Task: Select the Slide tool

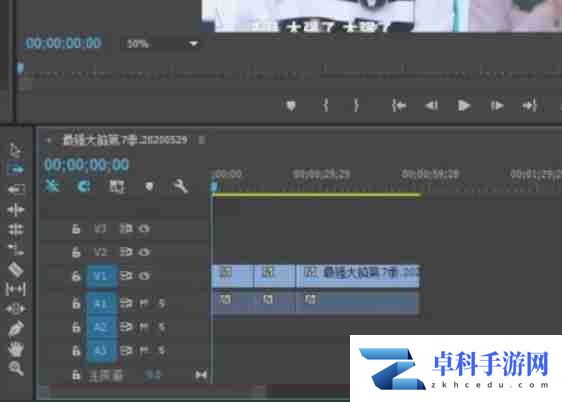Action: coord(15,308)
